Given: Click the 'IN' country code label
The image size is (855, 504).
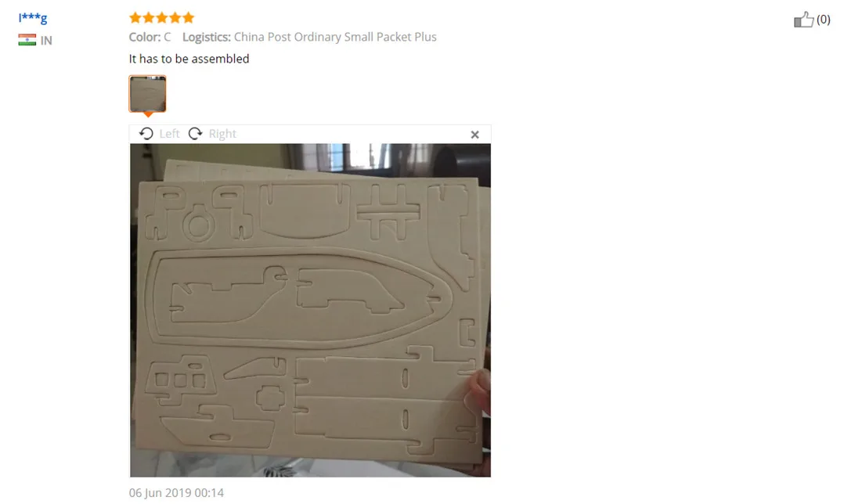Looking at the screenshot, I should pos(46,41).
